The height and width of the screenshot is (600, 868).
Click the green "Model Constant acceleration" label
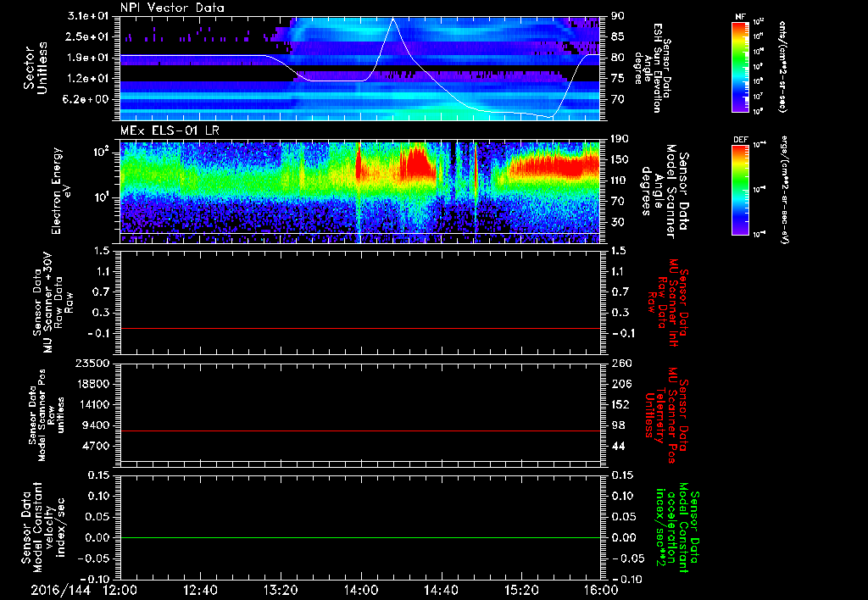[x=676, y=528]
